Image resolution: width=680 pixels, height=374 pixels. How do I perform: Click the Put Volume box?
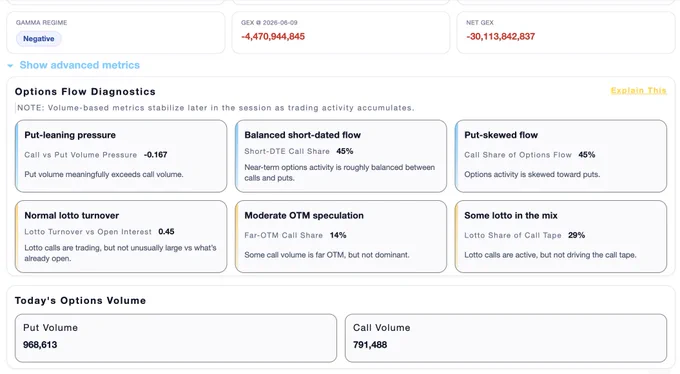pyautogui.click(x=176, y=338)
